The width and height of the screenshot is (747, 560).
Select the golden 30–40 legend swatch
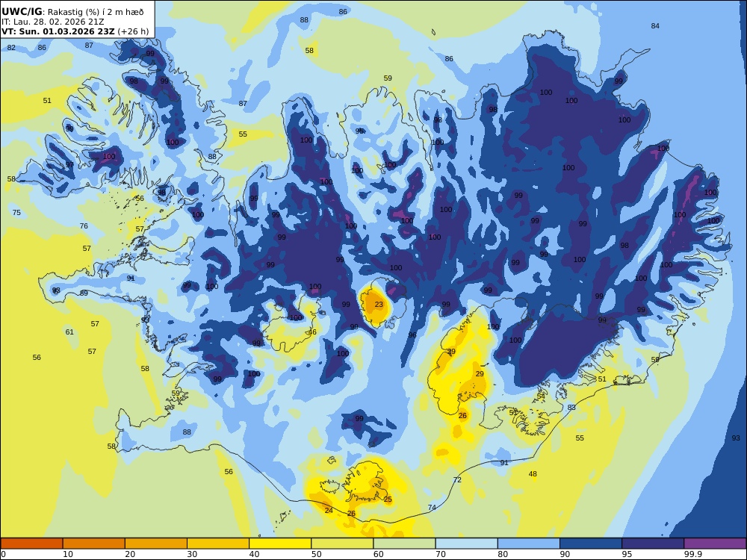coord(218,544)
